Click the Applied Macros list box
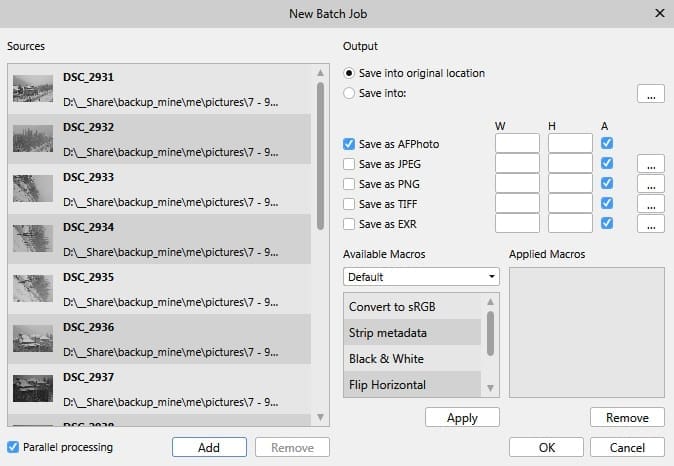674x466 pixels. pos(587,332)
